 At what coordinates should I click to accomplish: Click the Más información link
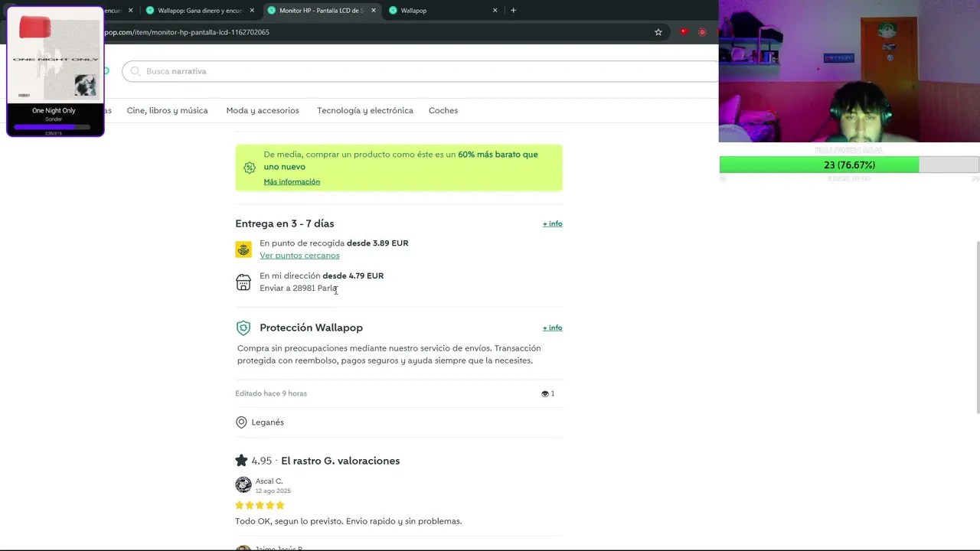pyautogui.click(x=292, y=181)
